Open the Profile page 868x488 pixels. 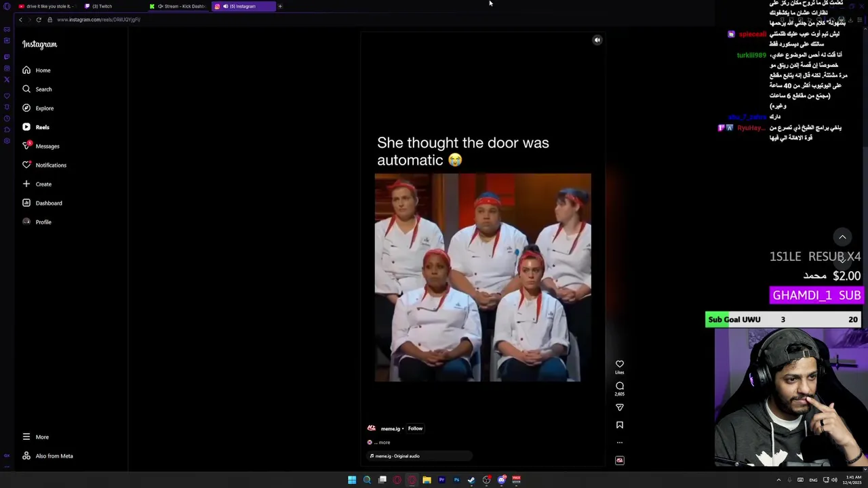36,222
